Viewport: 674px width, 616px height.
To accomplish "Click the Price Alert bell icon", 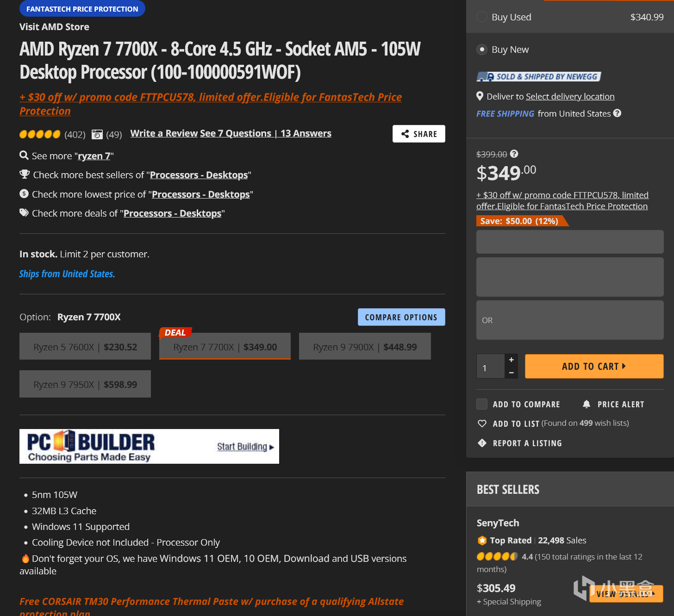I will point(587,404).
